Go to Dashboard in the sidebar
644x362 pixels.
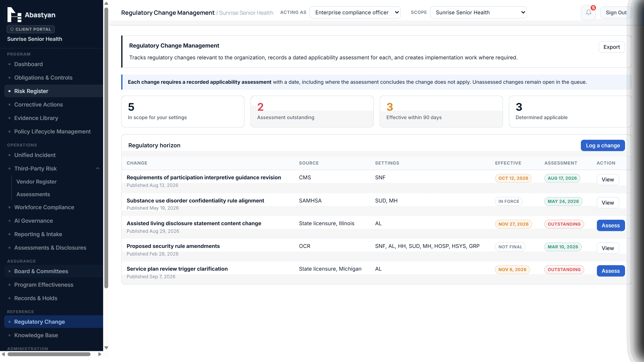click(x=53, y=64)
